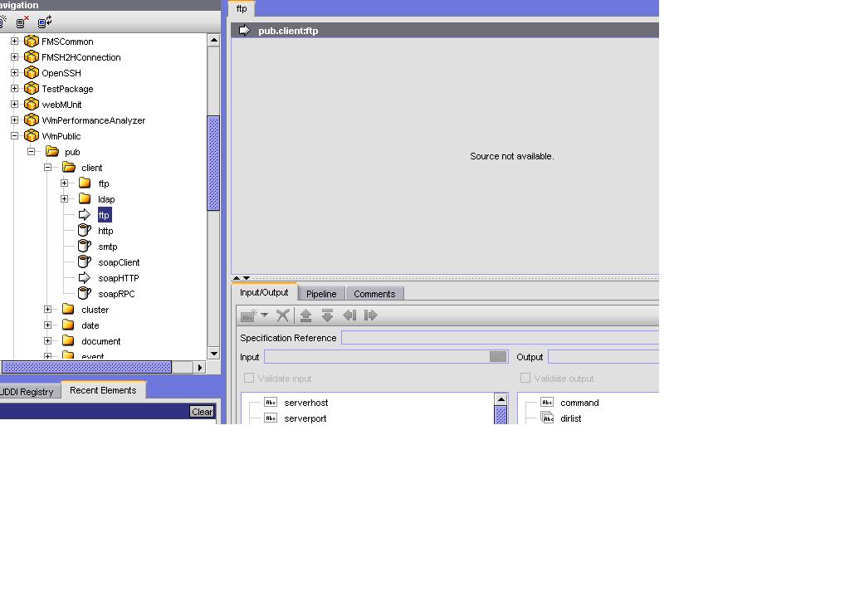
Task: Click the delete X toolbar icon
Action: click(282, 315)
